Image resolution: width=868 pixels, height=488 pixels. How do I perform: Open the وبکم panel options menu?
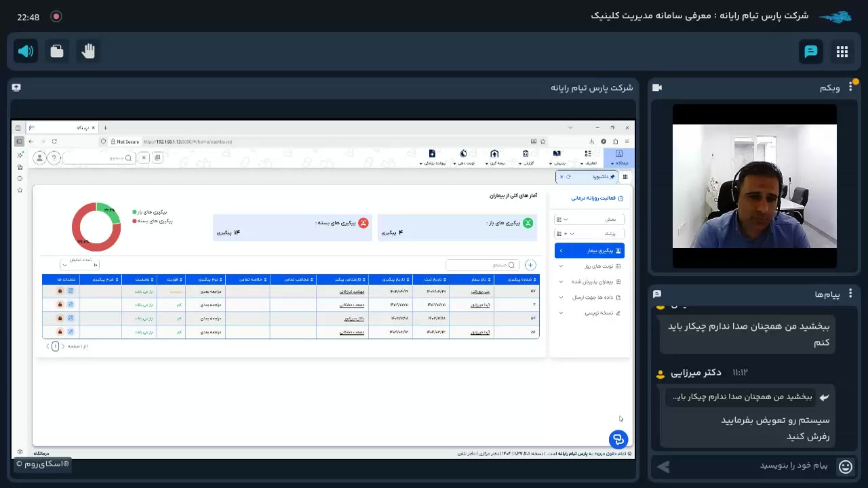tap(850, 87)
